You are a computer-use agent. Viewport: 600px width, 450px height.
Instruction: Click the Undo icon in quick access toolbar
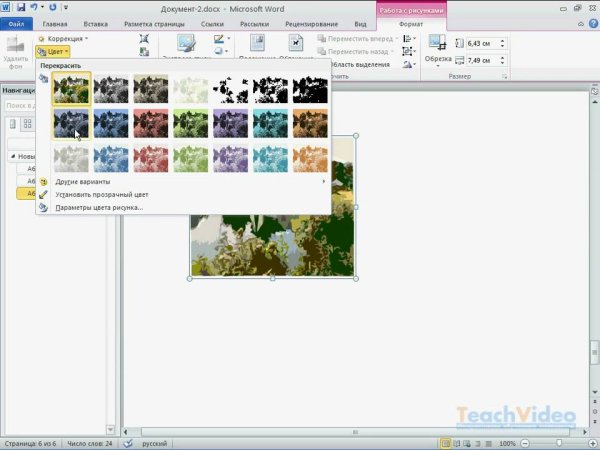34,7
